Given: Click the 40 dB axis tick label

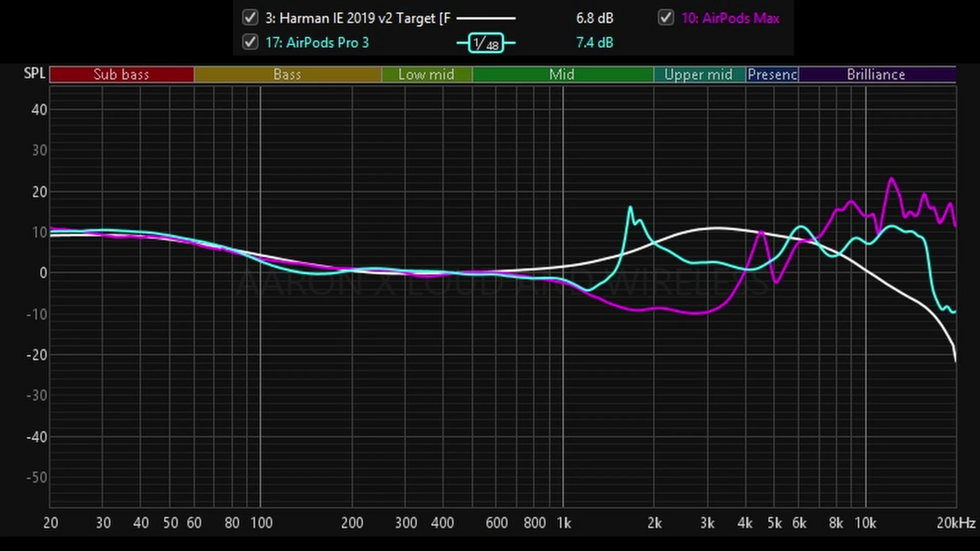Looking at the screenshot, I should tap(39, 110).
